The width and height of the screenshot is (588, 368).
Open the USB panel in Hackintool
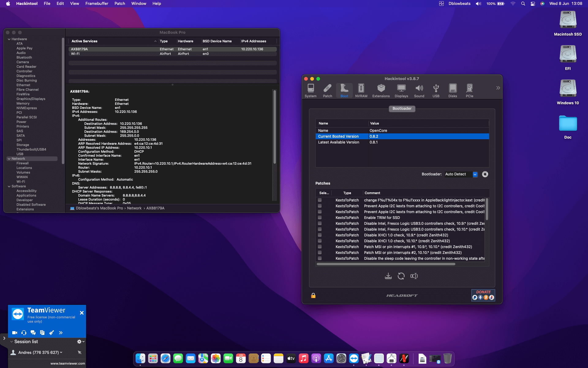click(x=436, y=90)
